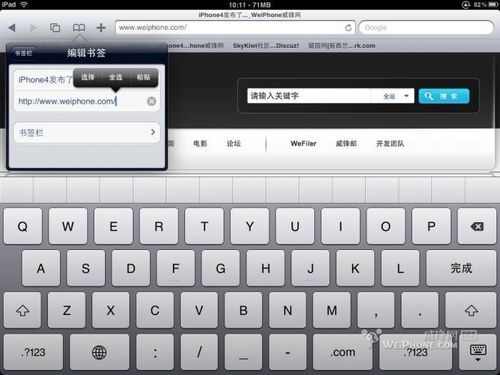Screen dimensions: 500x375
Task: Click the www.weiphone.com address bar
Action: (x=235, y=27)
